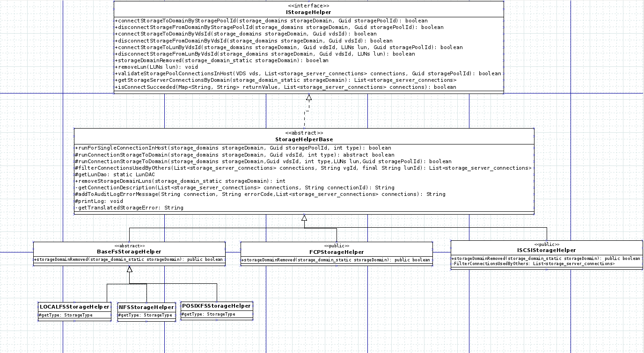This screenshot has height=353, width=644.
Task: Click getType method in NFSStorageHelper
Action: [145, 315]
